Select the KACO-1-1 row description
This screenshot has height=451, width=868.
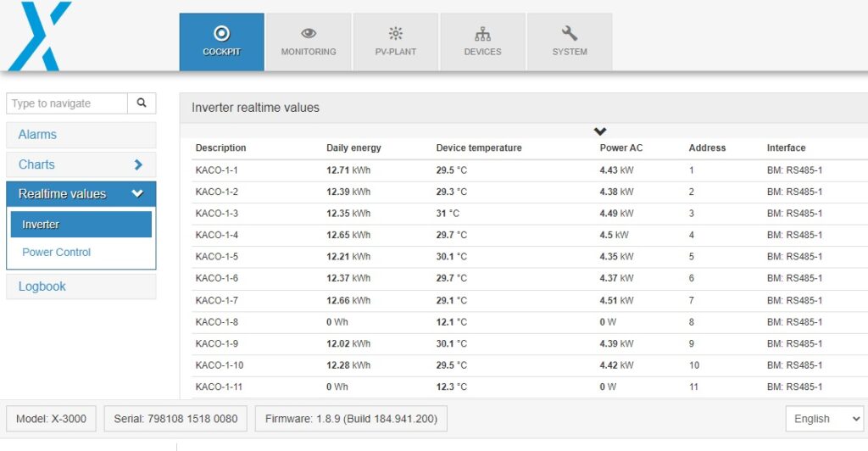tap(216, 170)
